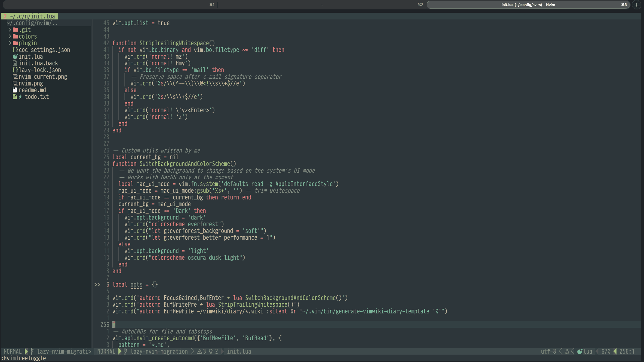
Task: Click the >> diagnostic sign beside line 6
Action: [97, 285]
